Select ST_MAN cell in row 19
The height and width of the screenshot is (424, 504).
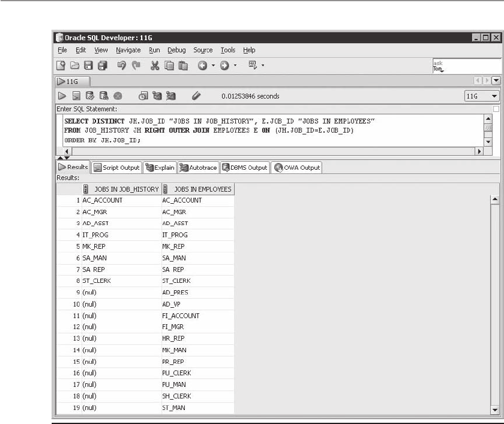click(198, 408)
